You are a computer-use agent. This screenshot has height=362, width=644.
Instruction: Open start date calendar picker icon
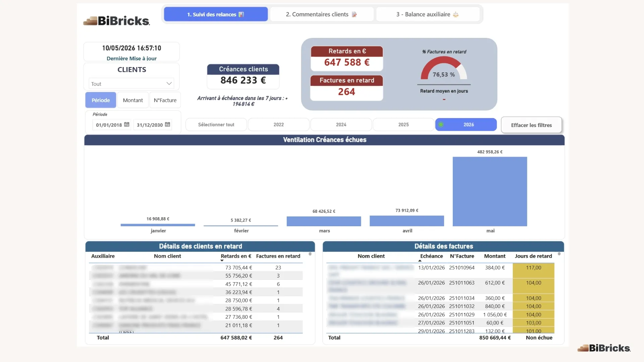[x=126, y=124]
